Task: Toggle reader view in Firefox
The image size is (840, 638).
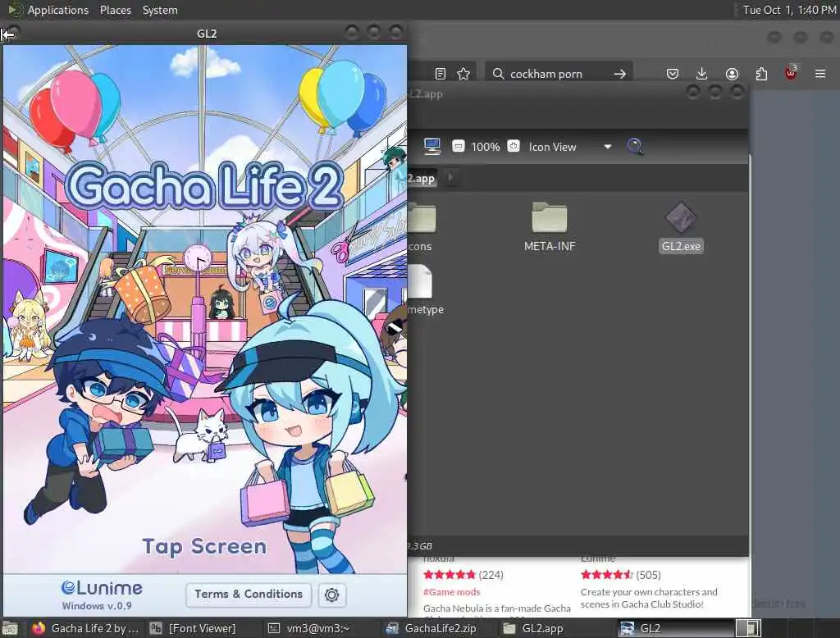Action: 441,74
